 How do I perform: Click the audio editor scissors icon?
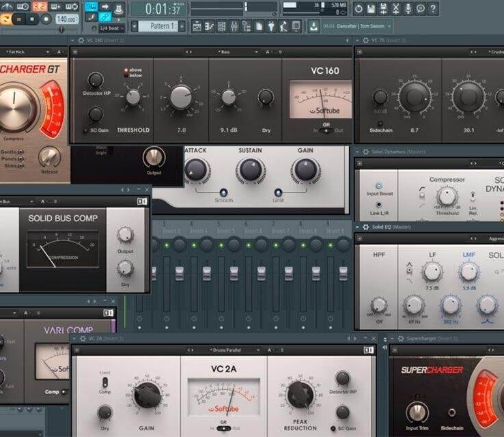(x=395, y=9)
